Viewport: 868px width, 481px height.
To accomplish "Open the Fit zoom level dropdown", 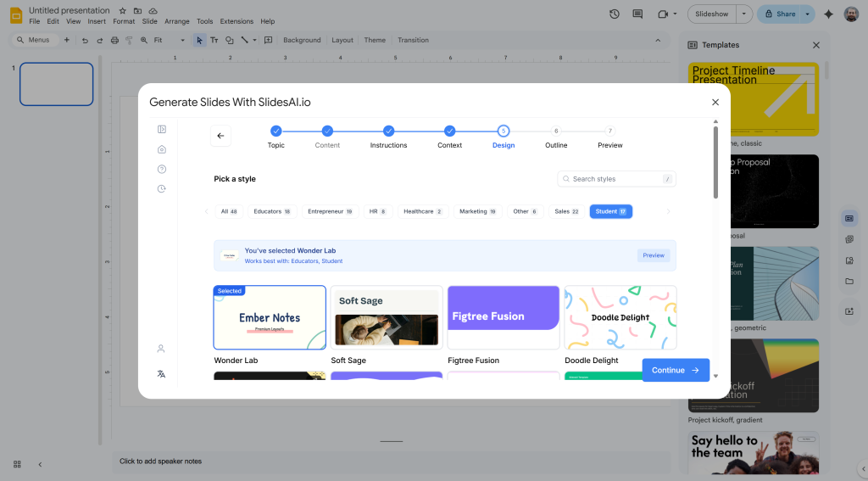I will pyautogui.click(x=170, y=40).
